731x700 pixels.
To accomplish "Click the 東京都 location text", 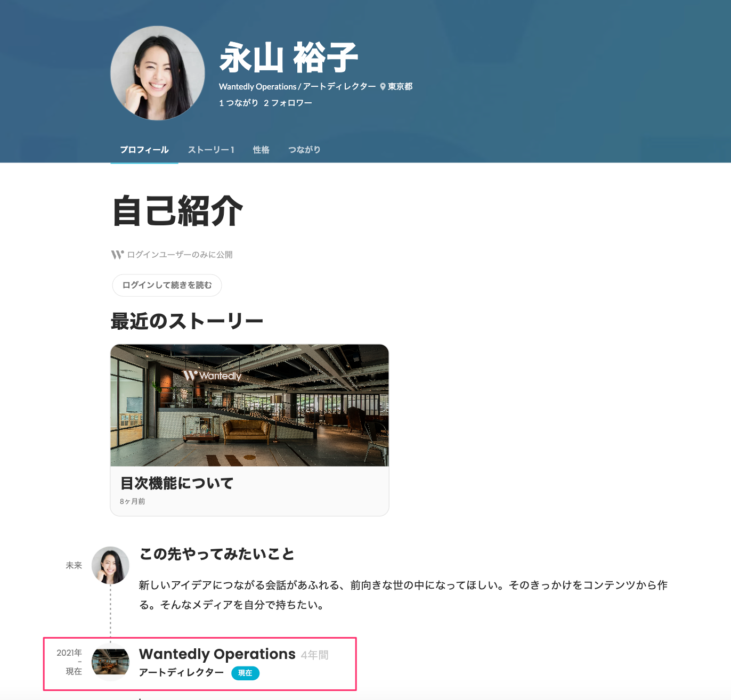I will (x=400, y=87).
